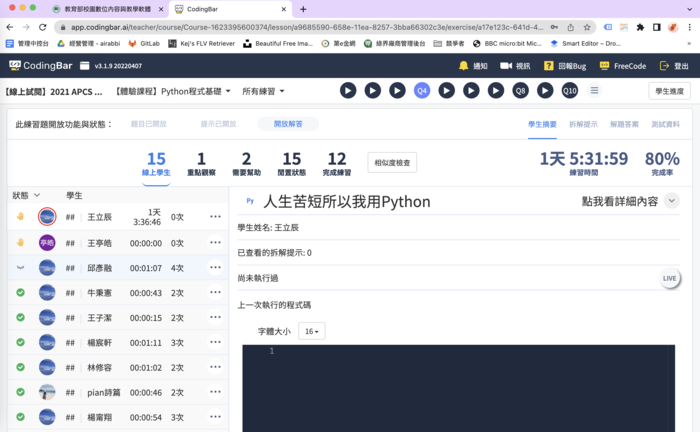Click the 相似度檢查 button
The width and height of the screenshot is (700, 432).
(392, 162)
